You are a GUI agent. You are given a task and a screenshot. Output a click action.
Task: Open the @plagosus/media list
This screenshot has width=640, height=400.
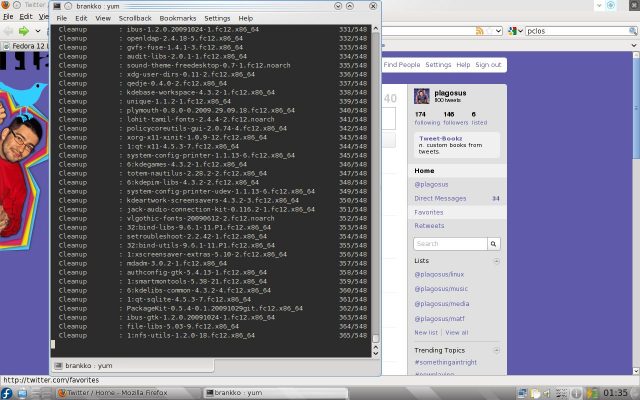pos(442,304)
